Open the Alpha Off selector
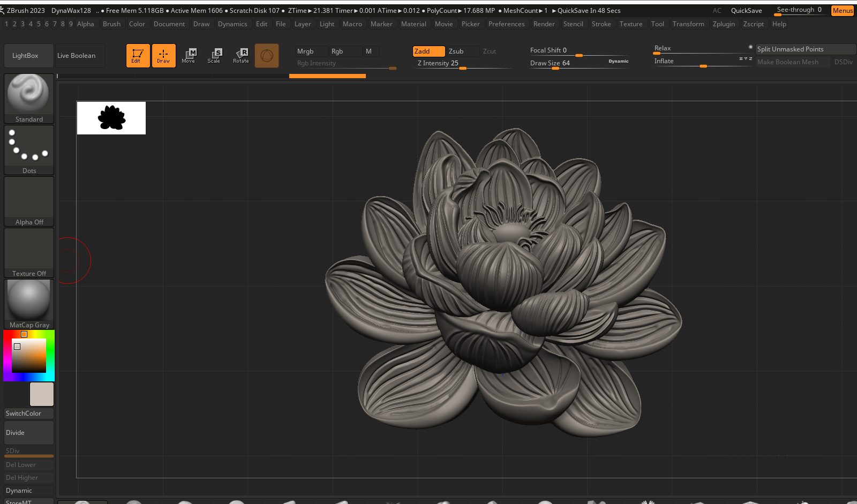Image resolution: width=857 pixels, height=504 pixels. [x=29, y=201]
